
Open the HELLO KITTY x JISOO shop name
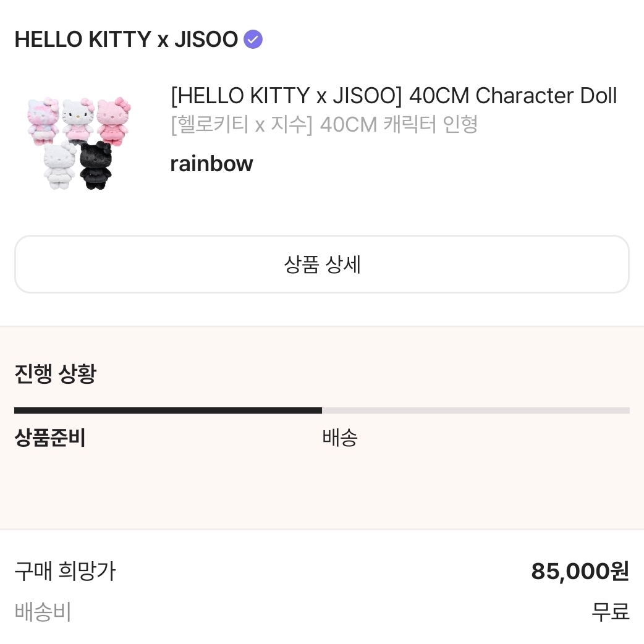pyautogui.click(x=126, y=40)
